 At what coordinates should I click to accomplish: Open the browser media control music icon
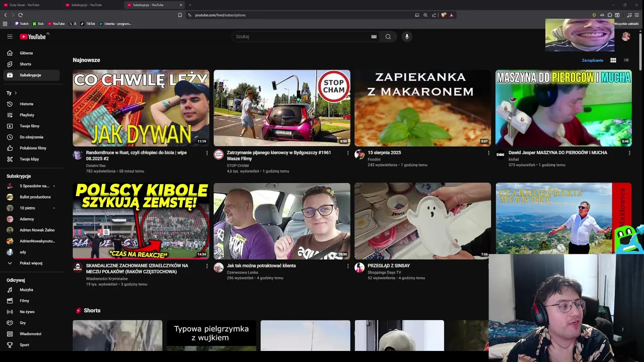tap(629, 15)
